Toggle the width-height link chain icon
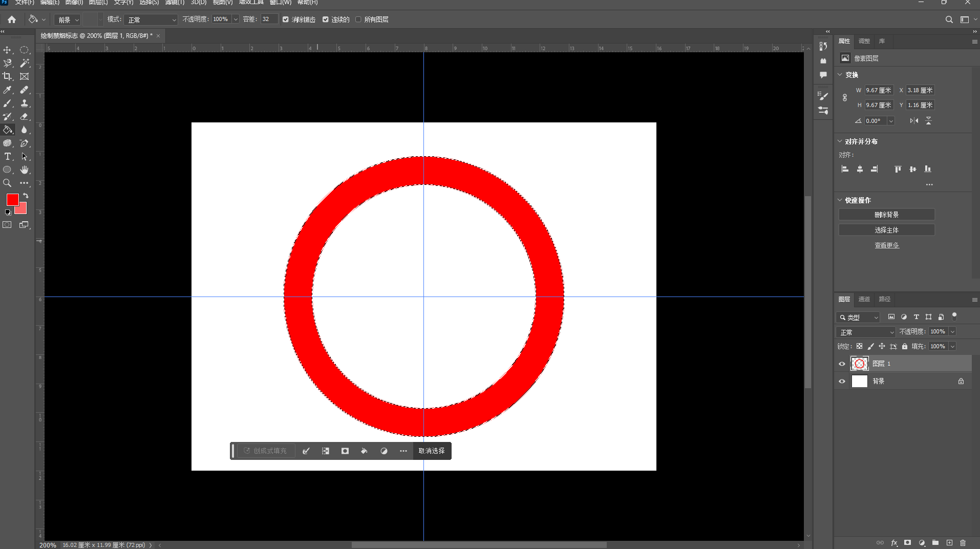 (844, 97)
